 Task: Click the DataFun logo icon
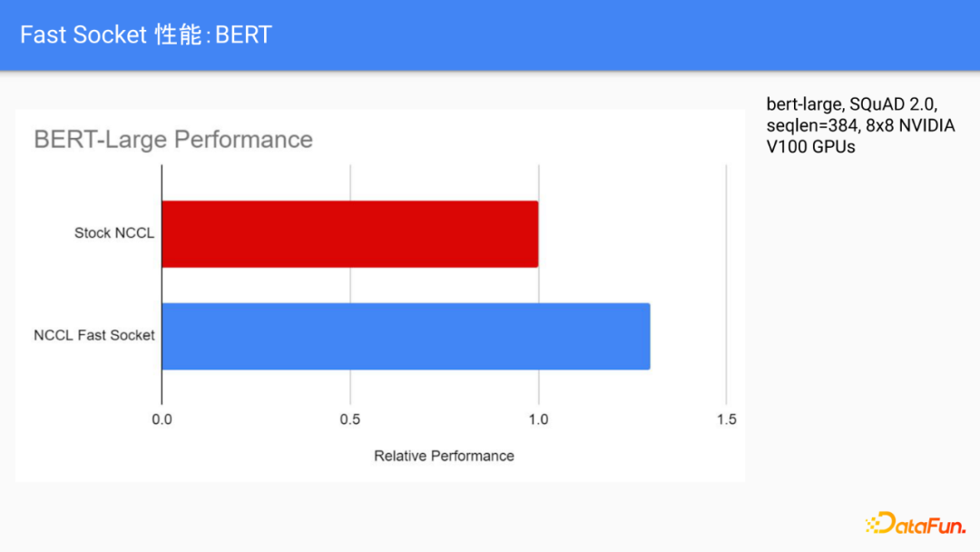pos(876,523)
